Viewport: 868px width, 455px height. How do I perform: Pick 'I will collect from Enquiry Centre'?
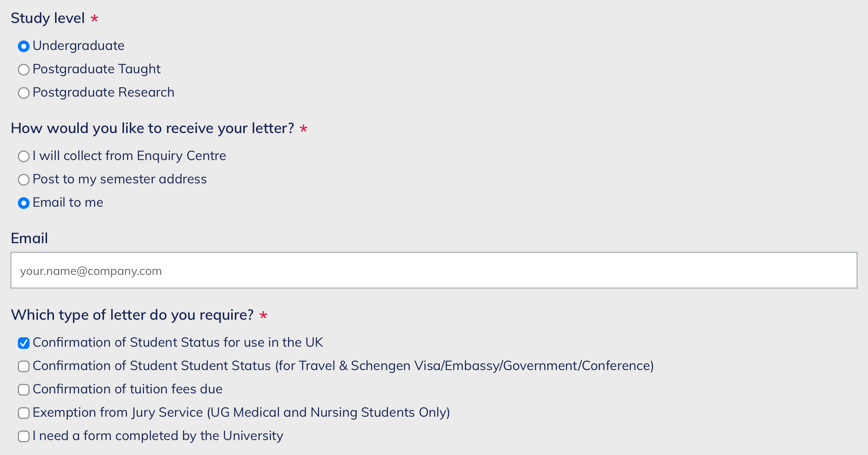pos(24,156)
